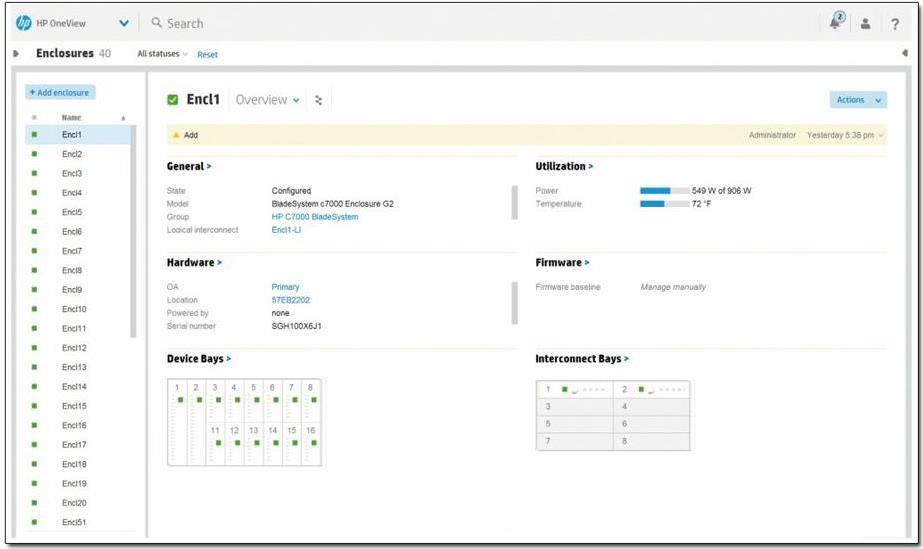Open the user session icon
Screen dimensions: 923x549
866,24
